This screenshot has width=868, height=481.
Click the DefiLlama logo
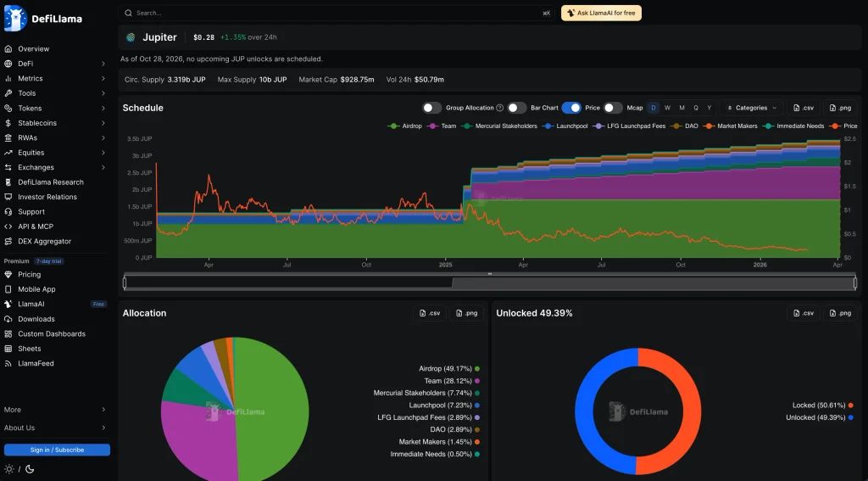(43, 19)
